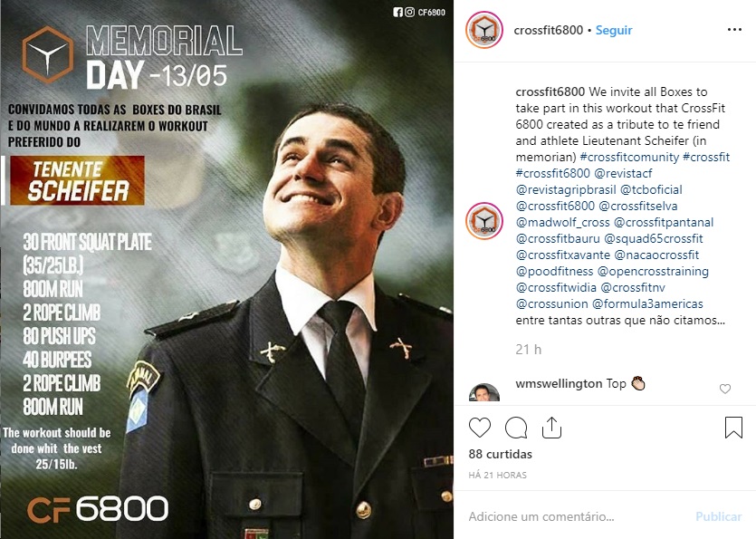
Task: Open the @crossfitpantanal profile mention
Action: coord(664,223)
